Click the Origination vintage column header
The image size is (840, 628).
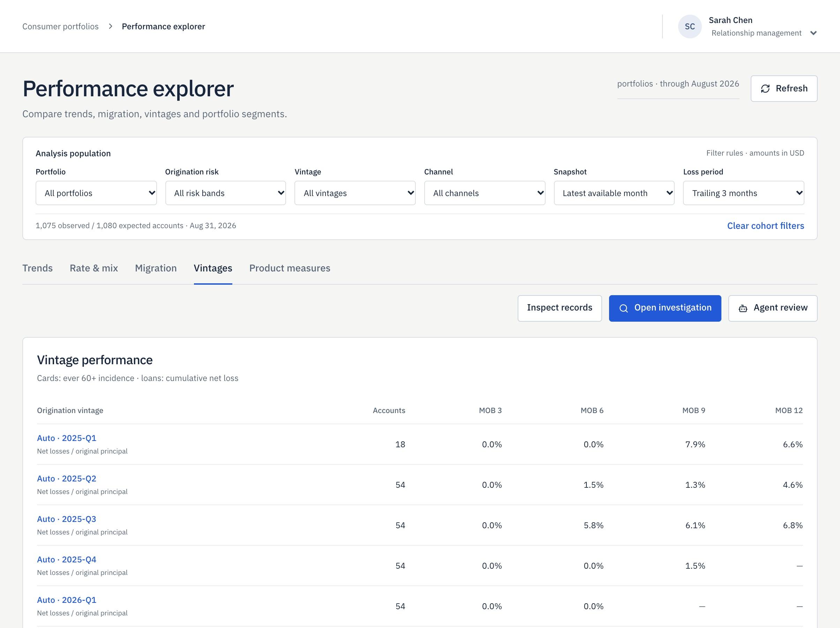70,410
